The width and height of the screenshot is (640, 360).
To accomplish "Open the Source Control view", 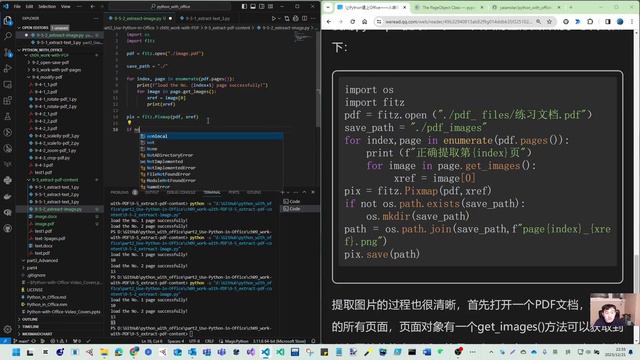I will point(8,52).
